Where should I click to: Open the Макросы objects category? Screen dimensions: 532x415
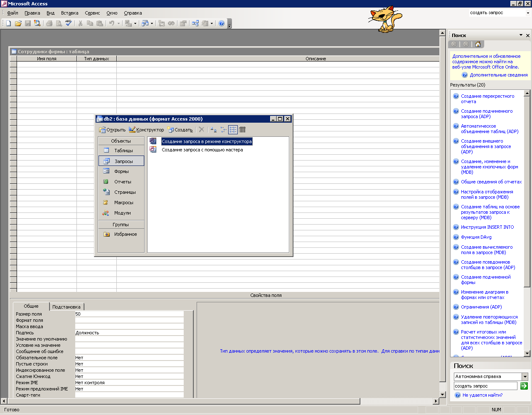coord(121,203)
